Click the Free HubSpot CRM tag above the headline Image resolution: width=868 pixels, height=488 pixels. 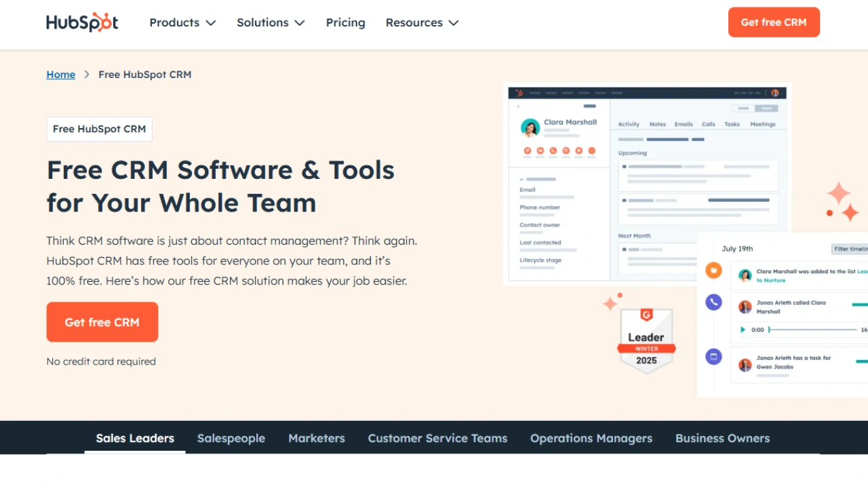(x=99, y=129)
